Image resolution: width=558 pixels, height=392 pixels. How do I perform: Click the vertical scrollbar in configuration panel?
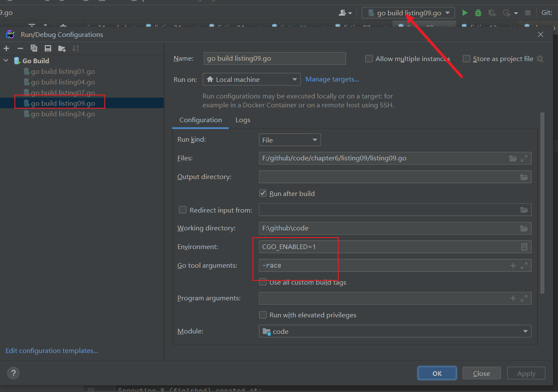(x=541, y=203)
